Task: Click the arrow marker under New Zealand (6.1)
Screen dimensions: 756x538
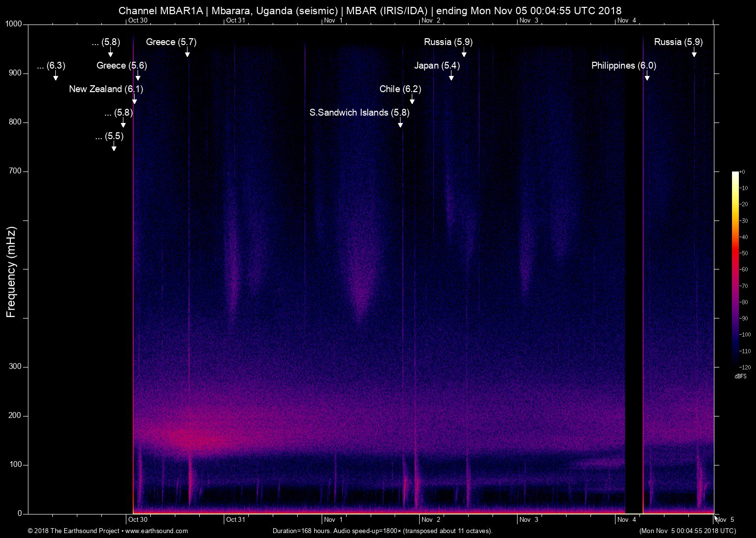Action: coord(135,101)
